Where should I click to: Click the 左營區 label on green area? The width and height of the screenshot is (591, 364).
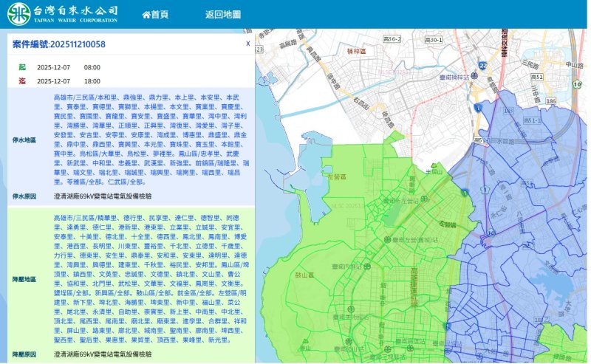point(337,176)
